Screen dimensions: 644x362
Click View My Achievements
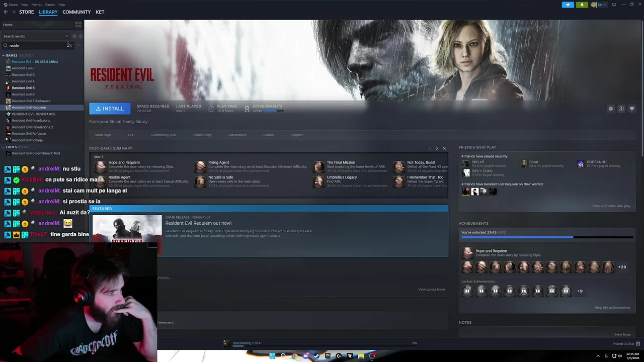(612, 308)
